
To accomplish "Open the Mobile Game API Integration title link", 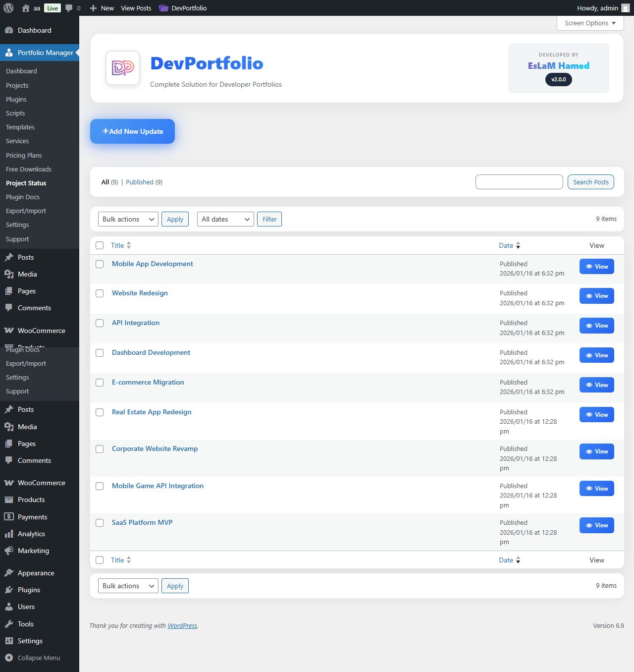I will (158, 486).
